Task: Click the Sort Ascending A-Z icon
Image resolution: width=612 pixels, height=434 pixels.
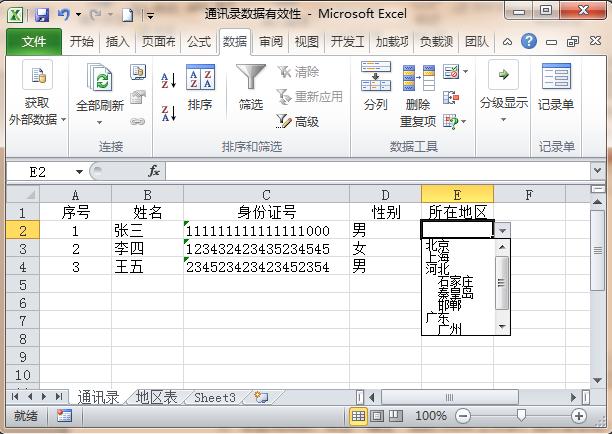Action: pyautogui.click(x=168, y=81)
